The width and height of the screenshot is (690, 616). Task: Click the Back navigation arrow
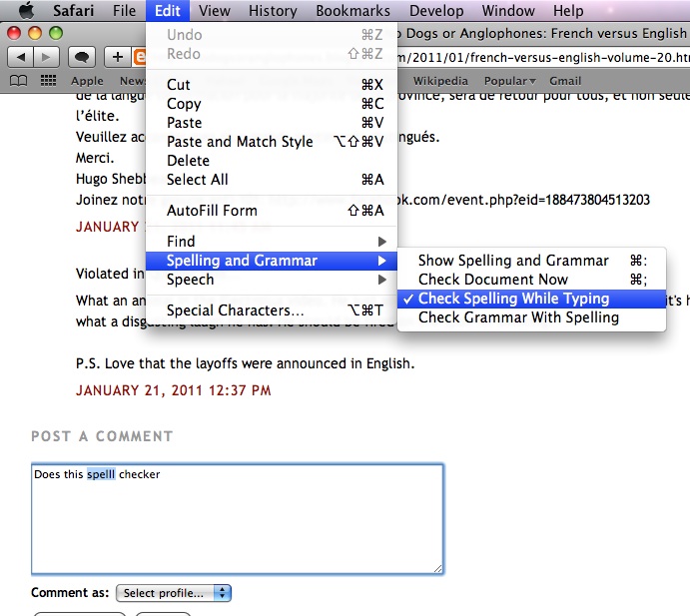point(20,57)
